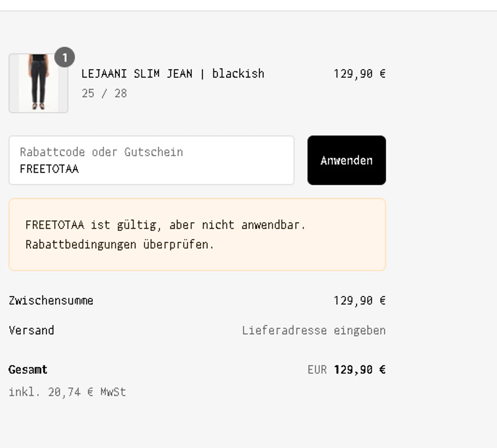Click the Zwischensumme amount 129,90 €
Screen dimensions: 497x448
[x=359, y=301]
